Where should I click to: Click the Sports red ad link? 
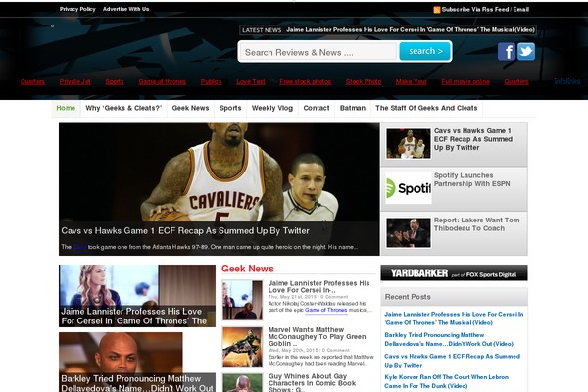coord(115,81)
